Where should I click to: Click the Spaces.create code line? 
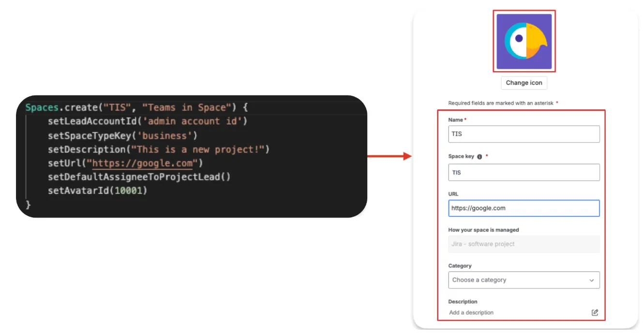[136, 107]
